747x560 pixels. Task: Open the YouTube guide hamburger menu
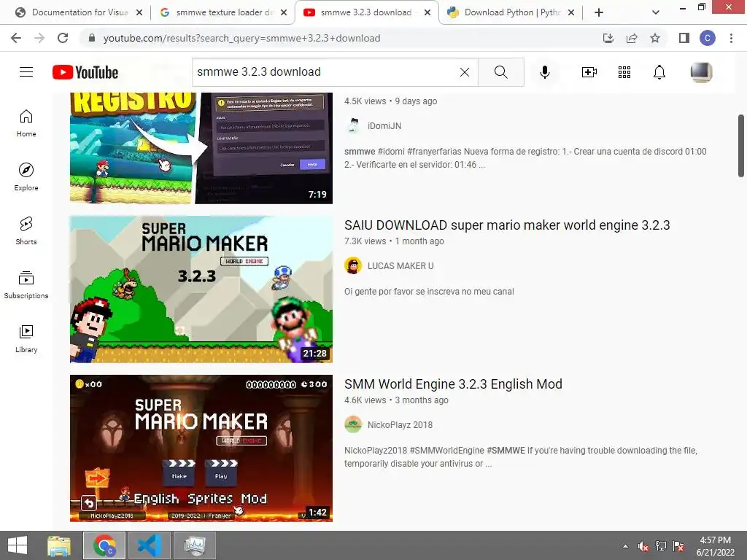pos(26,72)
